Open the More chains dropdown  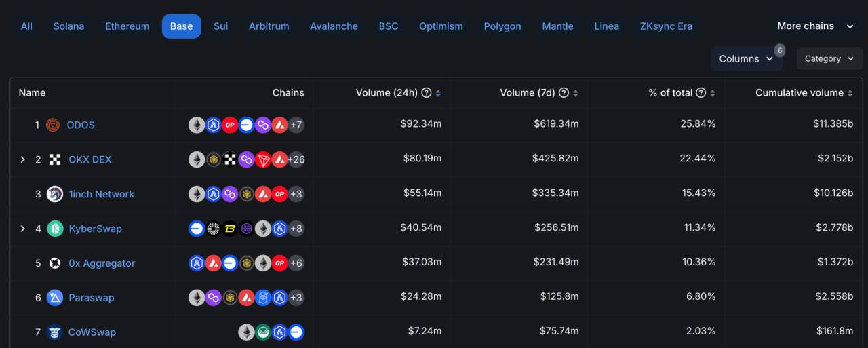(x=814, y=26)
